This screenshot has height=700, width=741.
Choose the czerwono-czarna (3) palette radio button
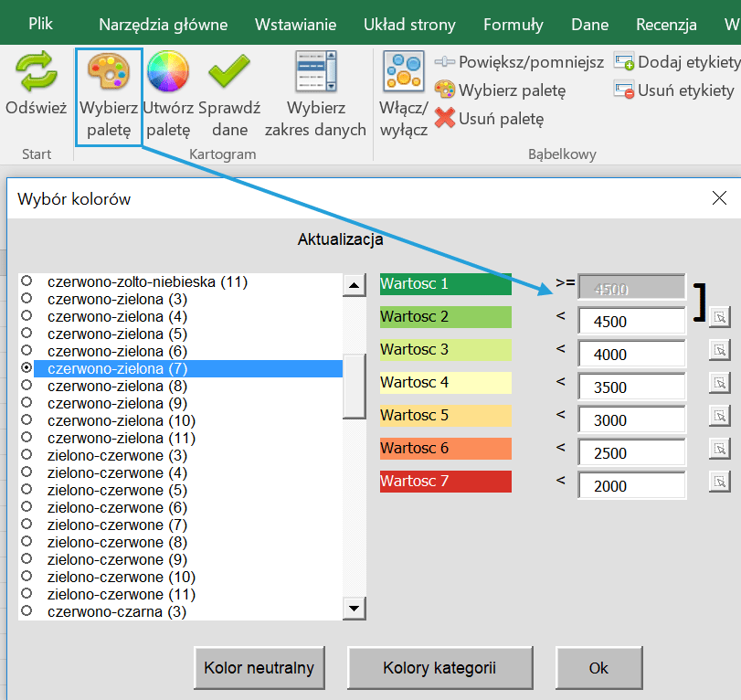[27, 611]
